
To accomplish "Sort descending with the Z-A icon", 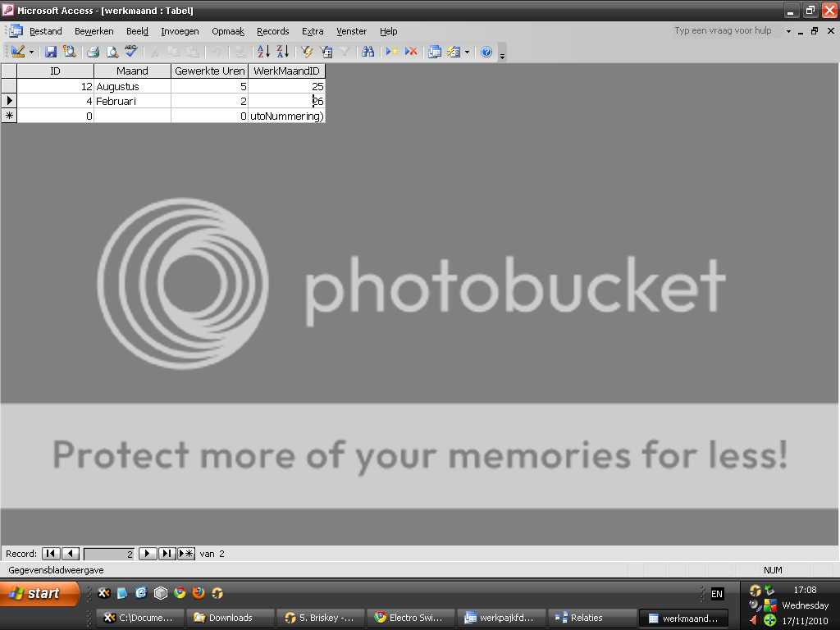I will 283,52.
